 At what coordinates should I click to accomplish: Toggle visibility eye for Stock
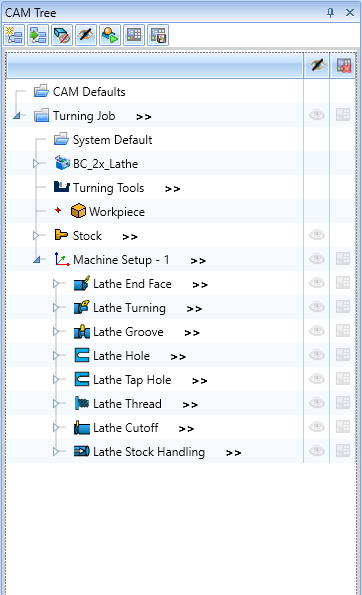coord(317,235)
